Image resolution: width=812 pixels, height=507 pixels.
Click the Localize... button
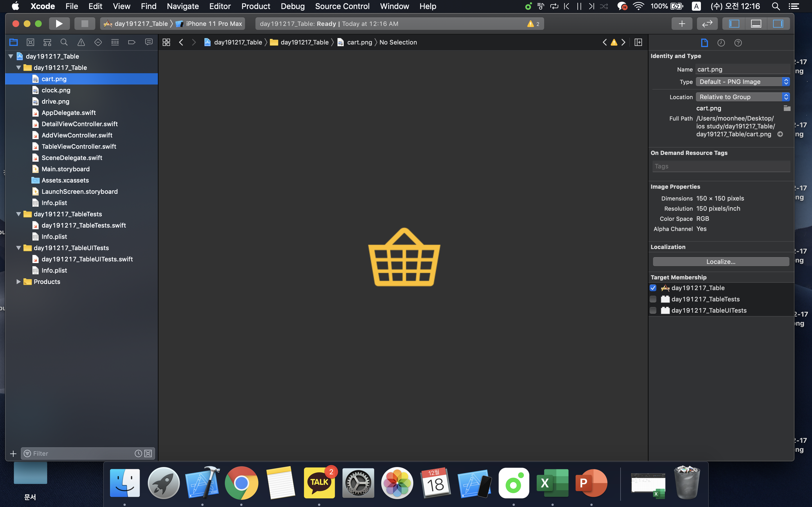pyautogui.click(x=720, y=262)
